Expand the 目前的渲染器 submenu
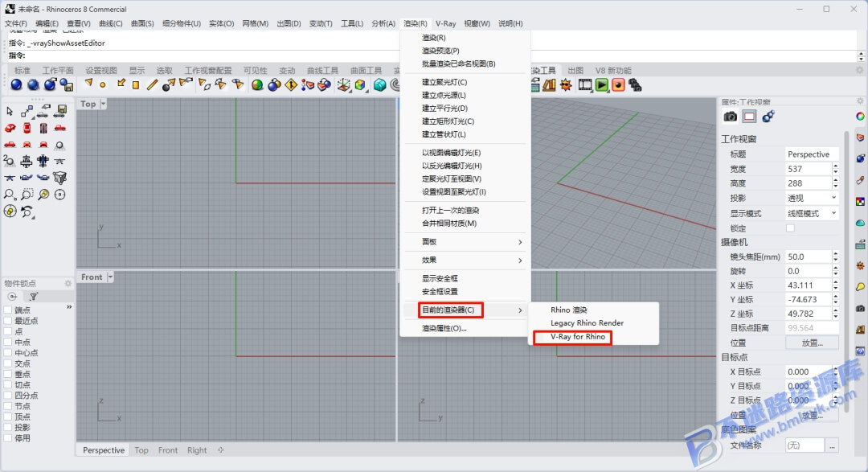The width and height of the screenshot is (868, 472). click(465, 310)
